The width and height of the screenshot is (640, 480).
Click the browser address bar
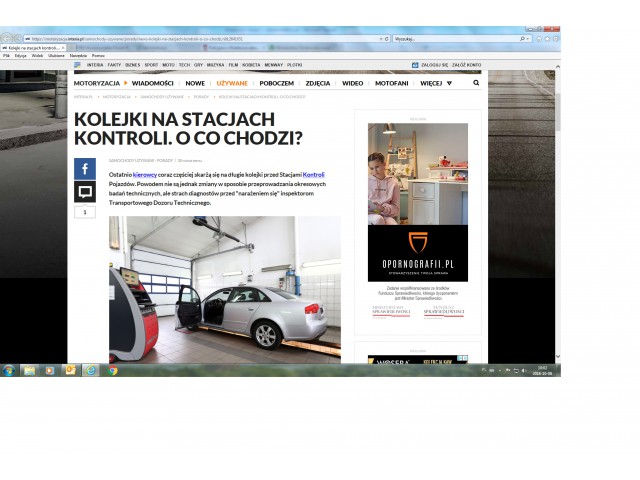[200, 38]
